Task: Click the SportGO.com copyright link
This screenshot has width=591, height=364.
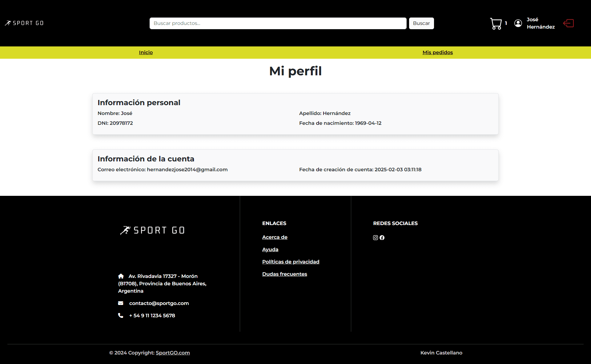Action: click(173, 353)
